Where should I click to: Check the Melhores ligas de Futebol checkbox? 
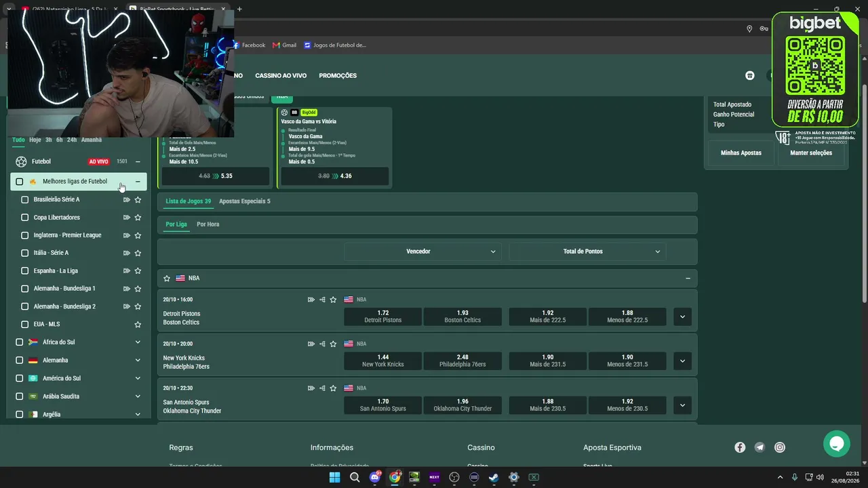[x=20, y=182]
